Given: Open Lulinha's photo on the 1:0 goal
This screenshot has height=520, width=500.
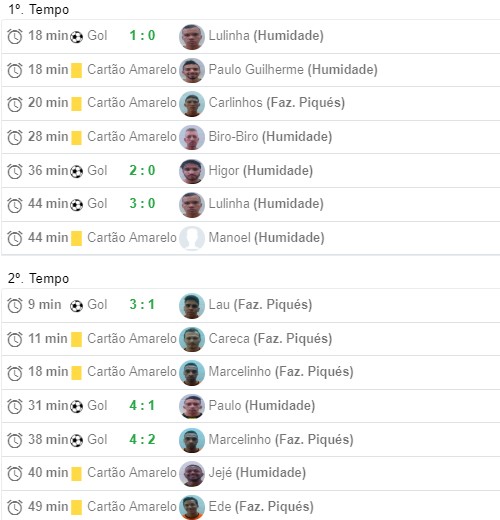Looking at the screenshot, I should tap(192, 37).
